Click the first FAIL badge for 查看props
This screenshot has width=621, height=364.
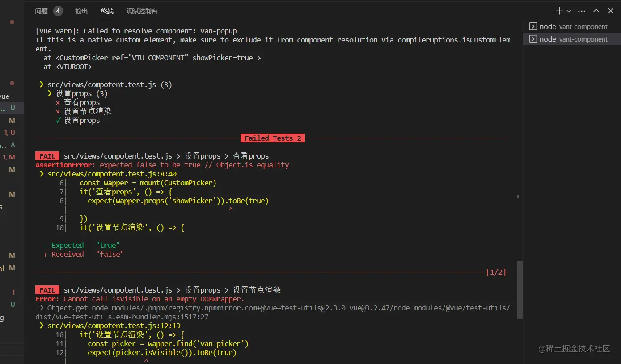coord(47,156)
